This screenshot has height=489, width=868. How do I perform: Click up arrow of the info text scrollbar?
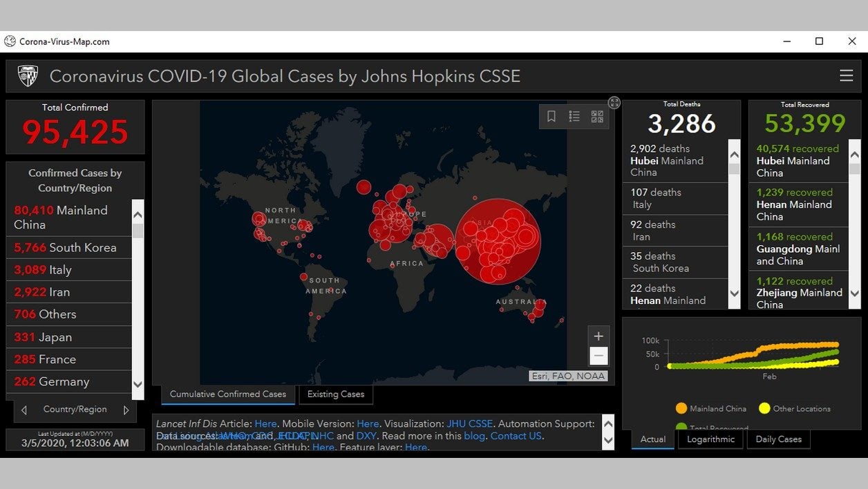608,423
